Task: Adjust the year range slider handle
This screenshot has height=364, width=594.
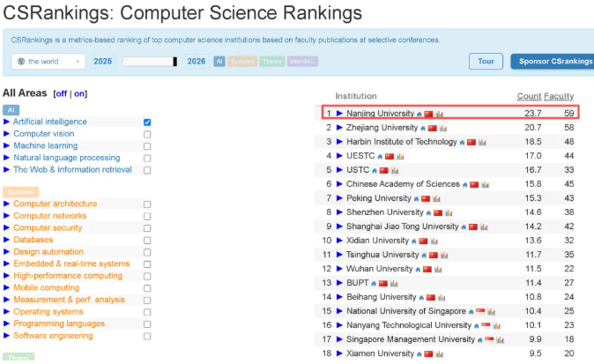Action: pyautogui.click(x=175, y=62)
